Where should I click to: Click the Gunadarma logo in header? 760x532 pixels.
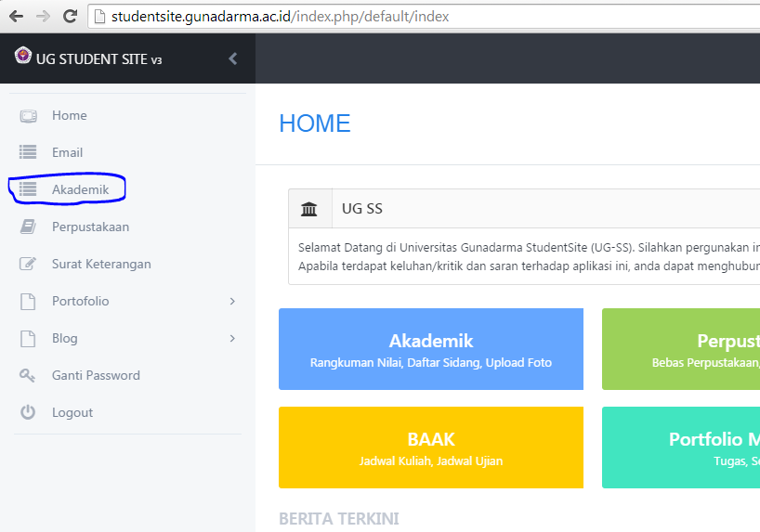coord(23,55)
